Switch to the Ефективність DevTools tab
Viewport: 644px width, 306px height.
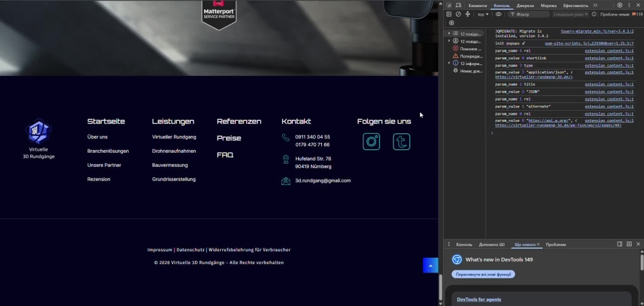click(x=575, y=5)
